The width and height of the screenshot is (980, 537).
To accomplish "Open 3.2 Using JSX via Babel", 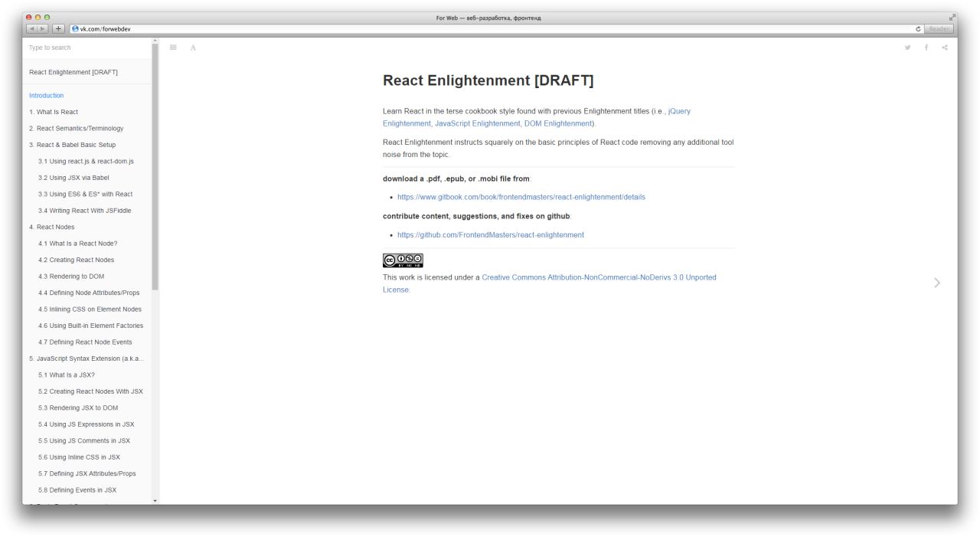I will tap(73, 178).
